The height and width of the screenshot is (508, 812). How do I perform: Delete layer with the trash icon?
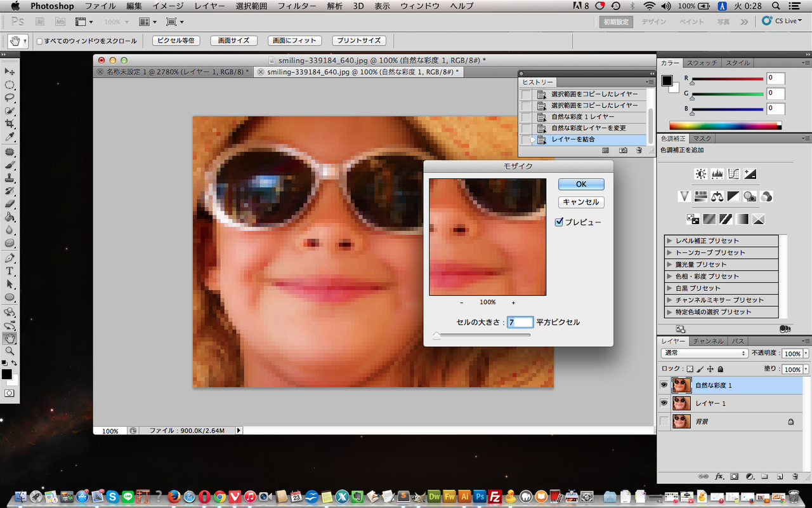click(x=795, y=476)
